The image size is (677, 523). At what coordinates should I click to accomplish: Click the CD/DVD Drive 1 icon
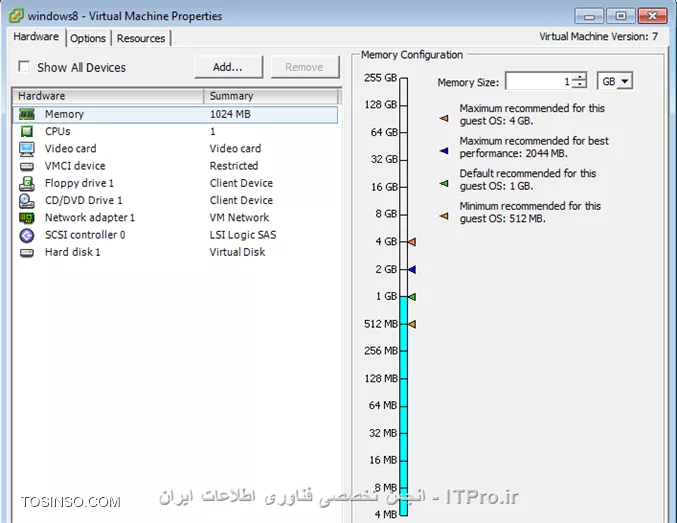coord(27,201)
